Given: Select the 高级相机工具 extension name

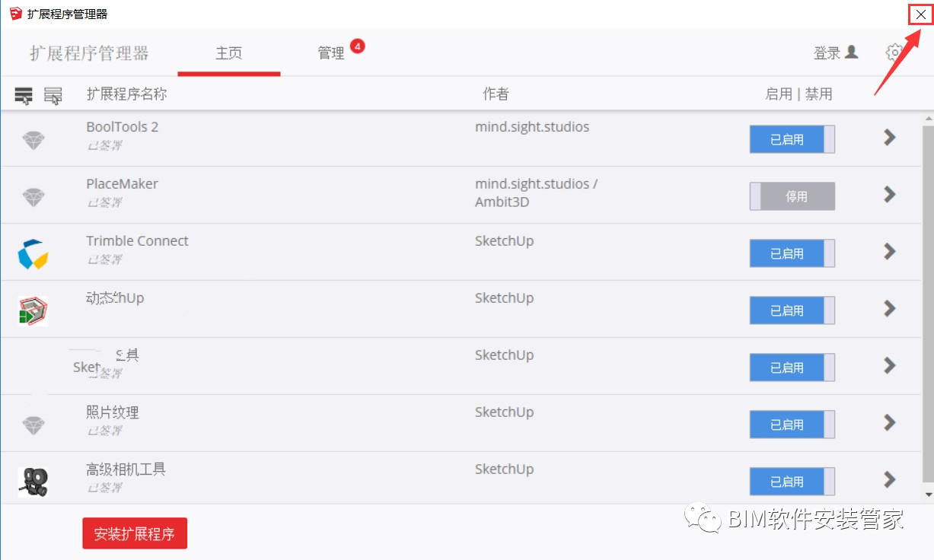Looking at the screenshot, I should point(126,469).
